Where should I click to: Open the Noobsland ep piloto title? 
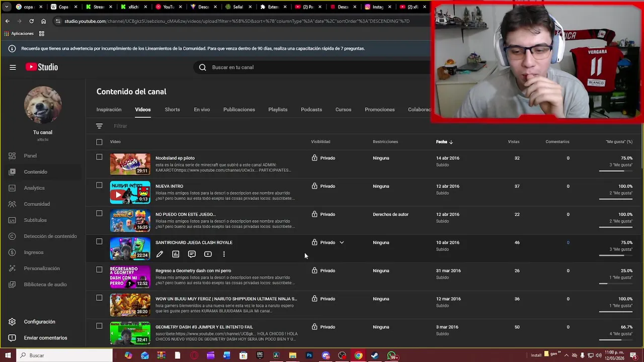pyautogui.click(x=175, y=158)
